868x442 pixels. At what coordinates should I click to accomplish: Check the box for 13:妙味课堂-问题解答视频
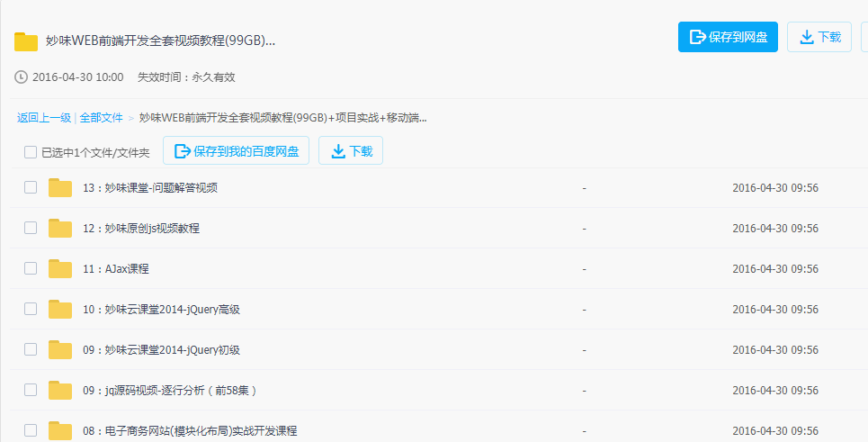(x=31, y=187)
